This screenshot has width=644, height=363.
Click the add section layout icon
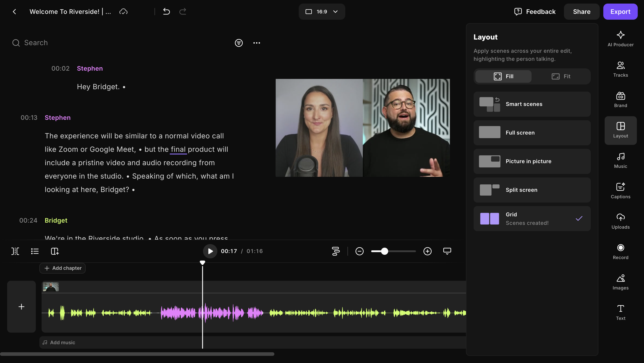(x=55, y=251)
